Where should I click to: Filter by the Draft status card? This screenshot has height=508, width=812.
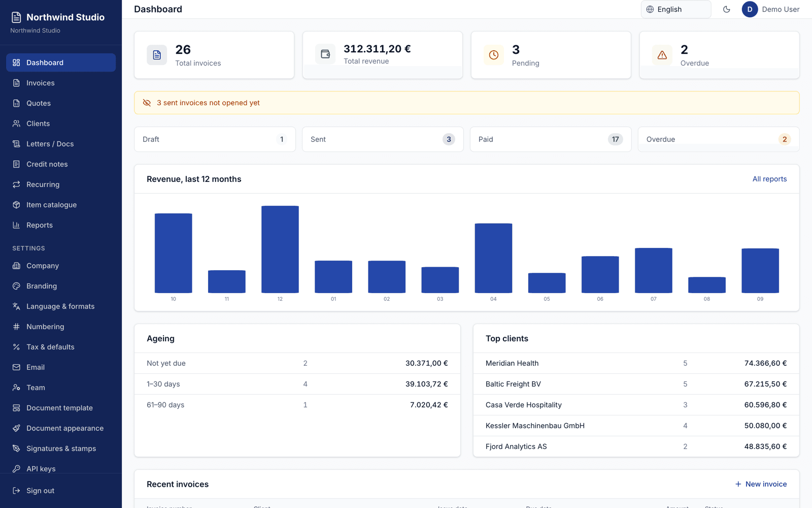click(215, 139)
